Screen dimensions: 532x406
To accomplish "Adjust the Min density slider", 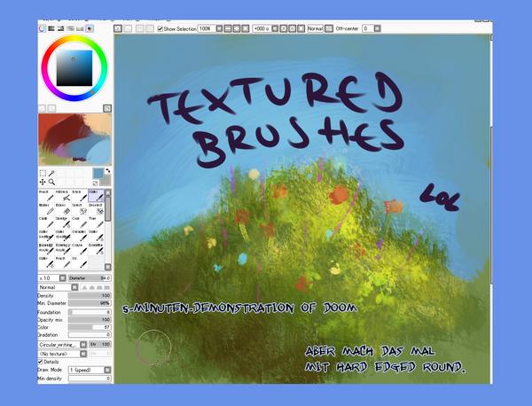I will (90, 379).
